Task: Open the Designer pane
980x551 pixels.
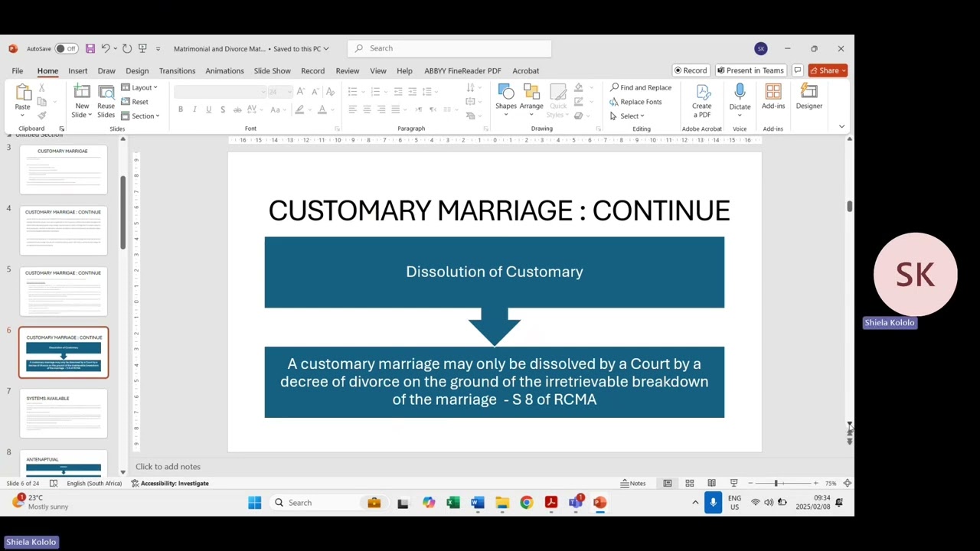Action: 809,96
